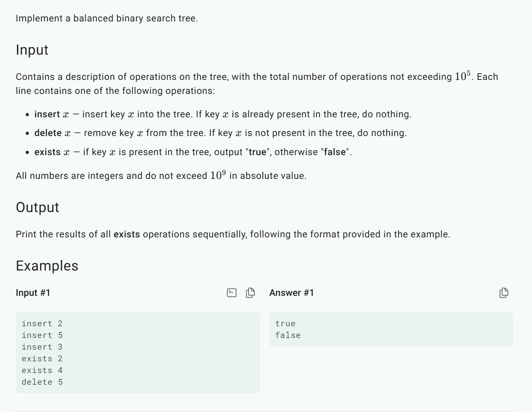This screenshot has width=532, height=412.
Task: Click the 10^5 operations limit formula
Action: 462,76
